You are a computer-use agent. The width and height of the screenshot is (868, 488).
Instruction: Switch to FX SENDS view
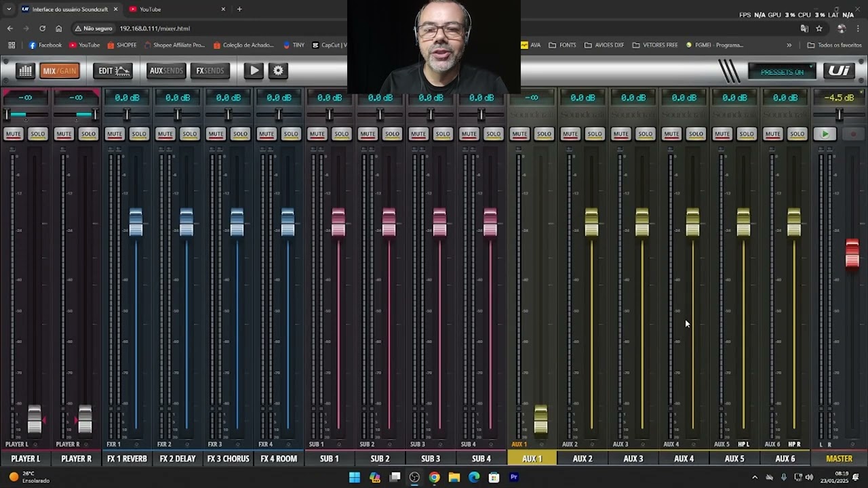210,70
